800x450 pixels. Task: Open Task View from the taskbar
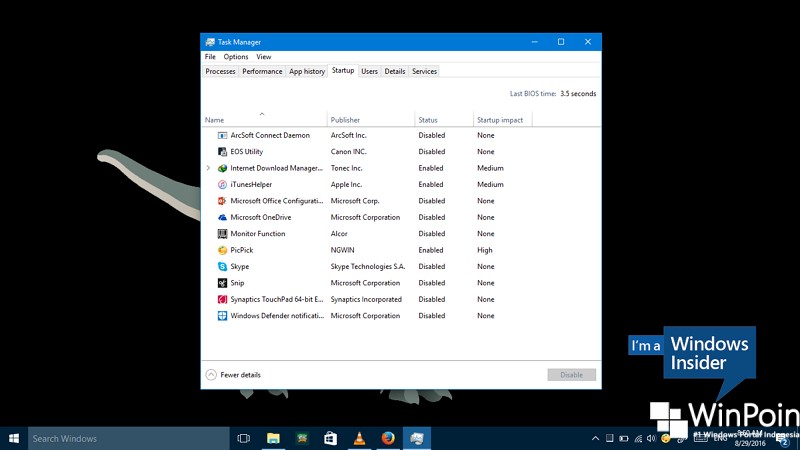[244, 438]
